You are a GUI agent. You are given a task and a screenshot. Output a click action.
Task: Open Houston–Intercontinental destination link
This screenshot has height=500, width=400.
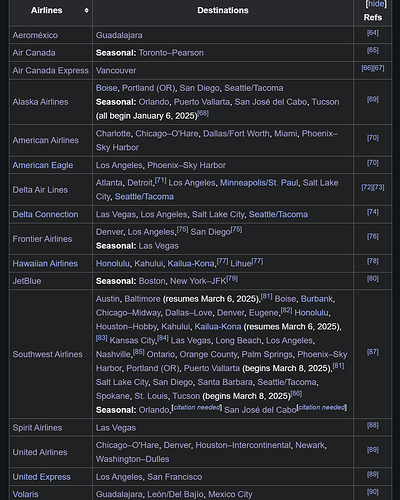(243, 445)
